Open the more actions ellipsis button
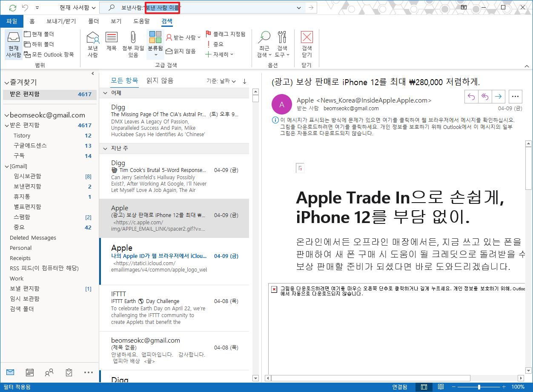Screen dimensions: 533x392 516,96
